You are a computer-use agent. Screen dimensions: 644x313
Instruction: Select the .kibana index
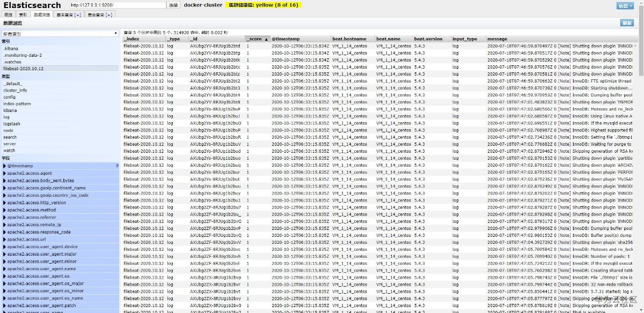(11, 49)
